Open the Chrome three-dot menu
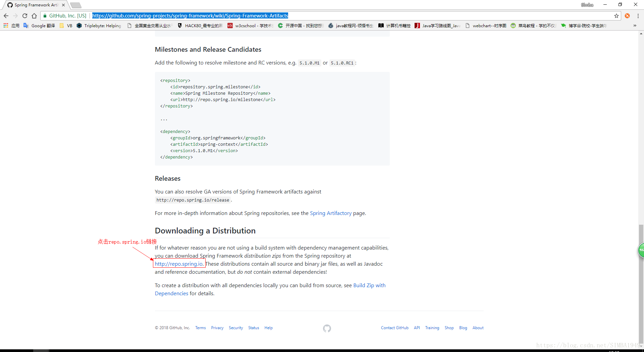644x352 pixels. coord(638,16)
